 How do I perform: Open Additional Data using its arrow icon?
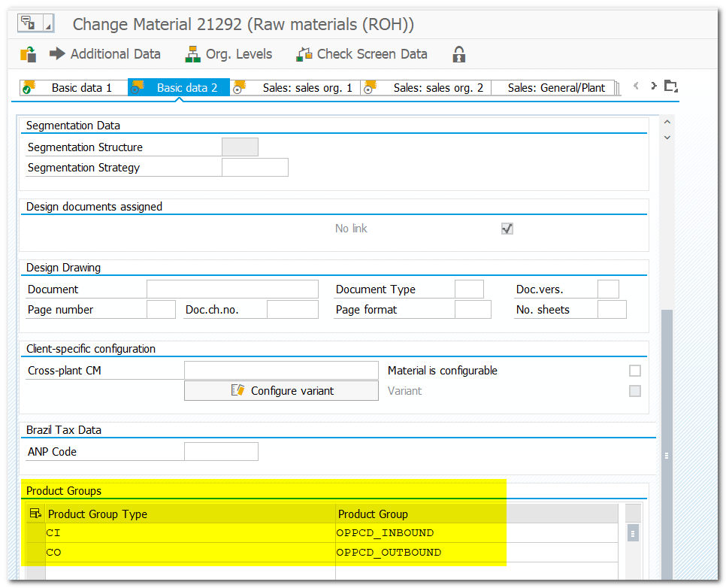[57, 53]
